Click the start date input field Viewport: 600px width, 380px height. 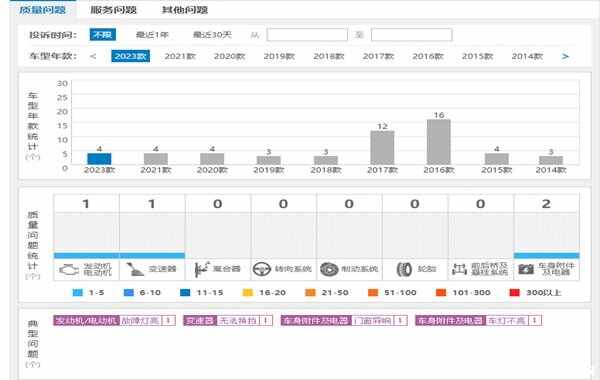tap(307, 35)
